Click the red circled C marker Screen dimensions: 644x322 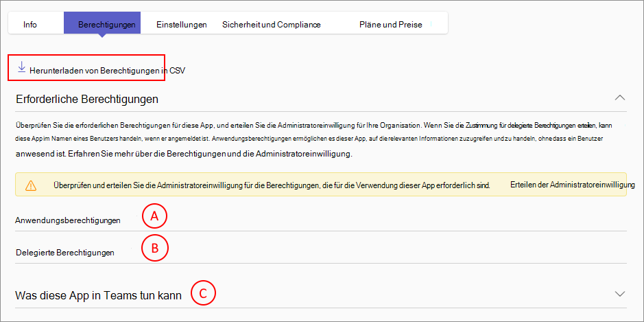pos(203,294)
